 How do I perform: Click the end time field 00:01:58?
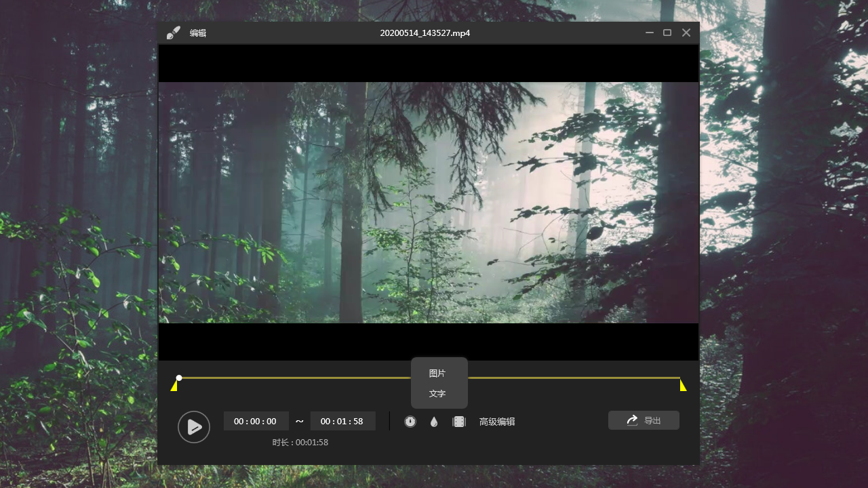click(x=342, y=421)
